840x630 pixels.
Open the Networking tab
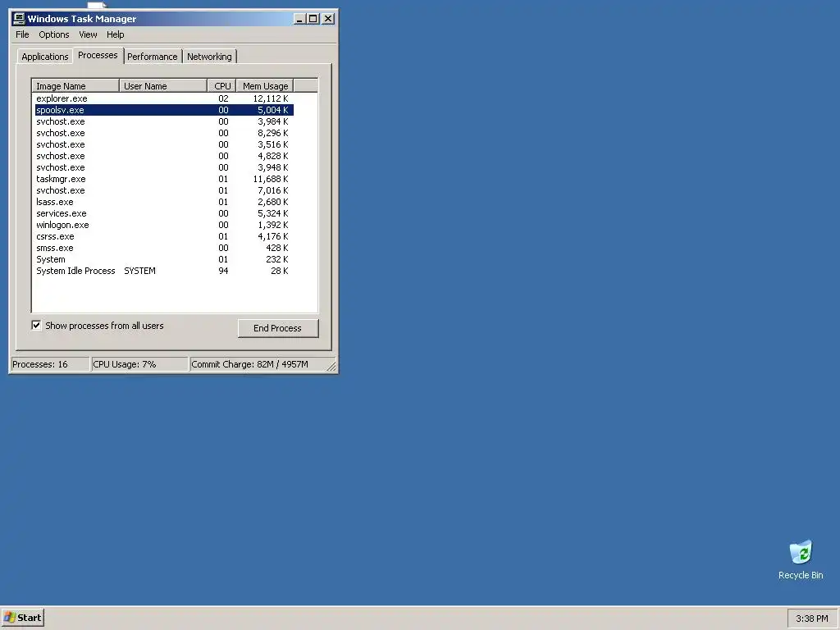pyautogui.click(x=209, y=57)
